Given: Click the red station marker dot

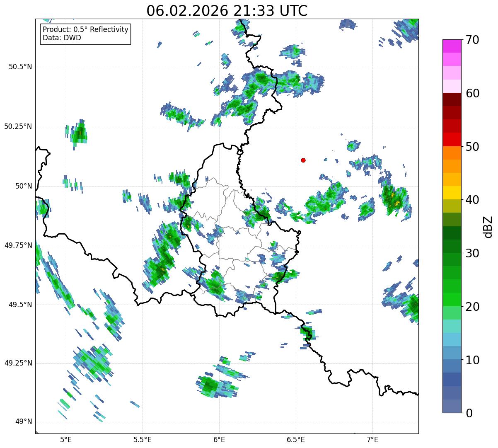Looking at the screenshot, I should tap(303, 160).
